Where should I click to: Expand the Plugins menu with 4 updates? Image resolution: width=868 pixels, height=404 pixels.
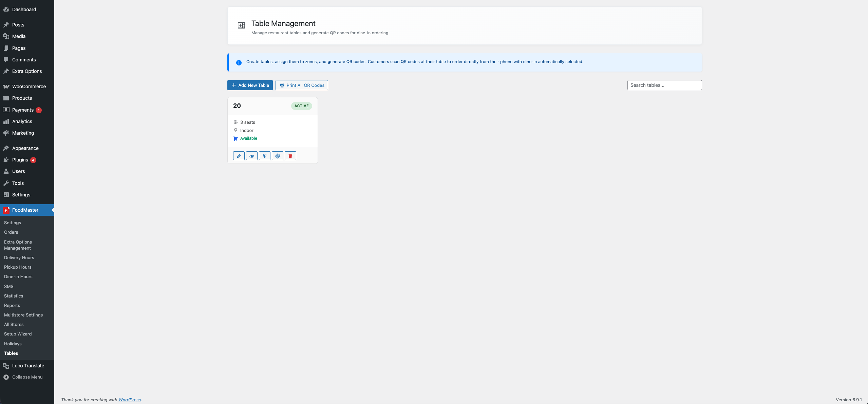click(x=20, y=160)
